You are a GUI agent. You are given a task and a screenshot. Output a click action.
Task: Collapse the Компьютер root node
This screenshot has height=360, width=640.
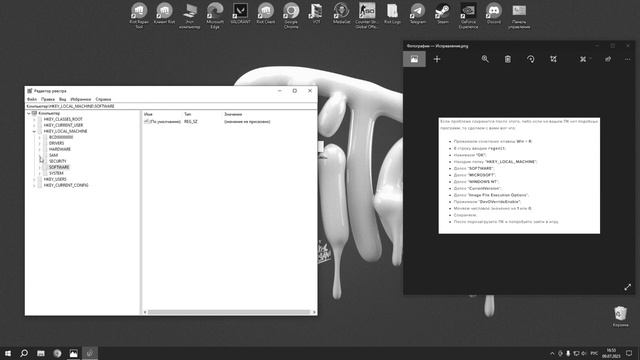click(29, 113)
